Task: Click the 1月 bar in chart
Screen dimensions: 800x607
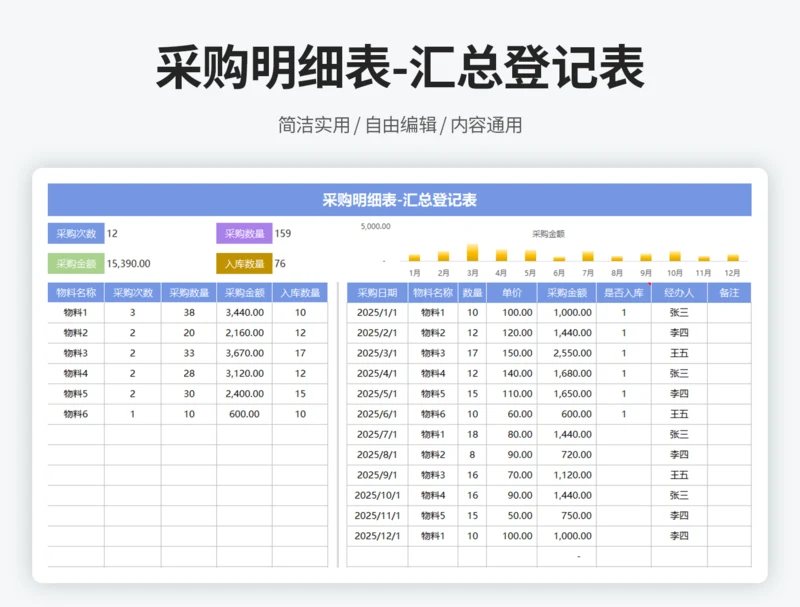Action: [x=415, y=258]
